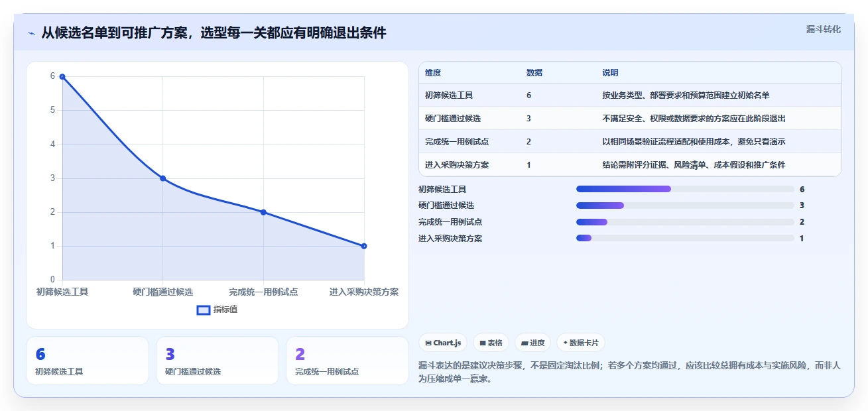This screenshot has width=868, height=411.
Task: Click the 说明 column header
Action: point(610,73)
